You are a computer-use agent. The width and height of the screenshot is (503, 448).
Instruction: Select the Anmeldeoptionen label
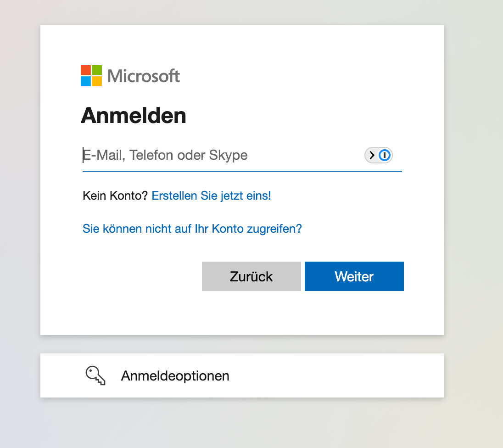175,376
